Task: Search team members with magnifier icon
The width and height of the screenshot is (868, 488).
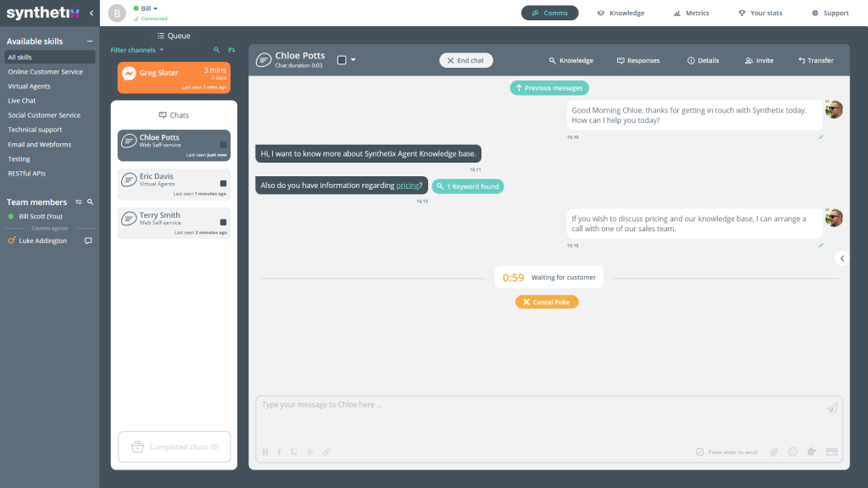Action: 90,202
